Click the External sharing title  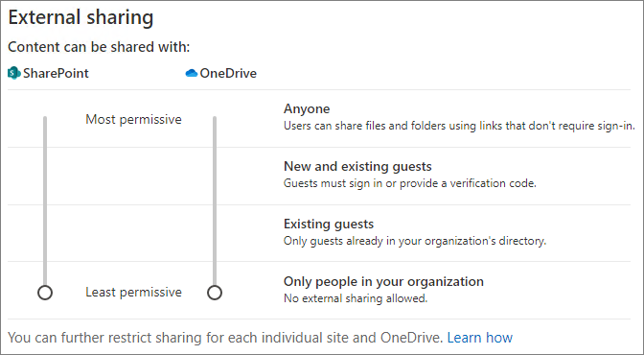[80, 17]
